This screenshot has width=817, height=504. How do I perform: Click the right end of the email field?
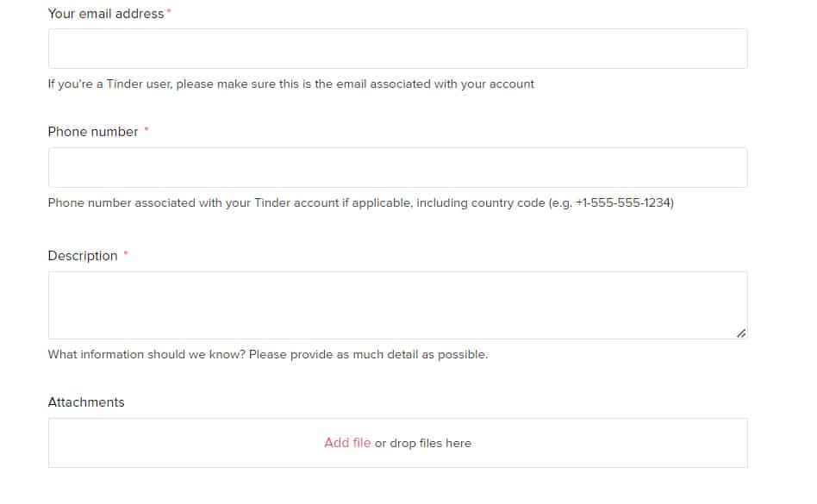724,49
